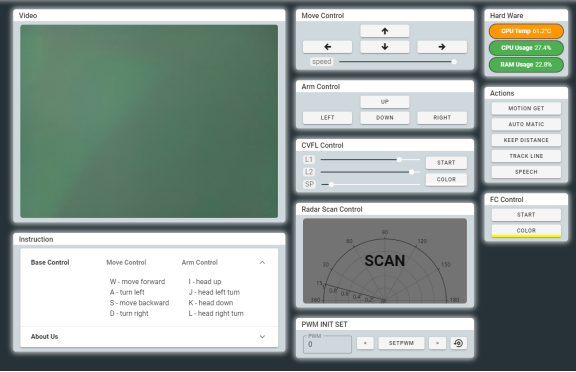Click the About Us heading
This screenshot has height=372, width=576.
tap(44, 336)
